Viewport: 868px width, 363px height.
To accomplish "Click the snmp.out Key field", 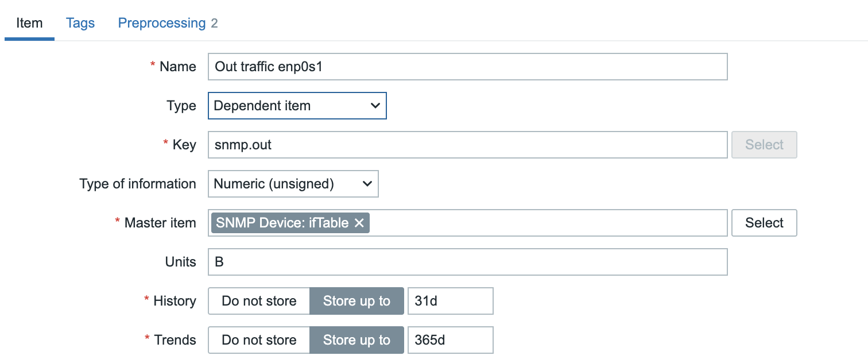I will tap(467, 145).
